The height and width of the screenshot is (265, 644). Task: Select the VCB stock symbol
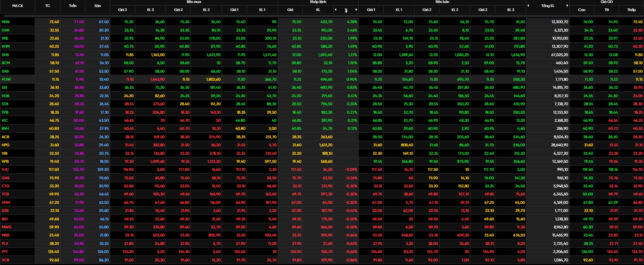5,260
